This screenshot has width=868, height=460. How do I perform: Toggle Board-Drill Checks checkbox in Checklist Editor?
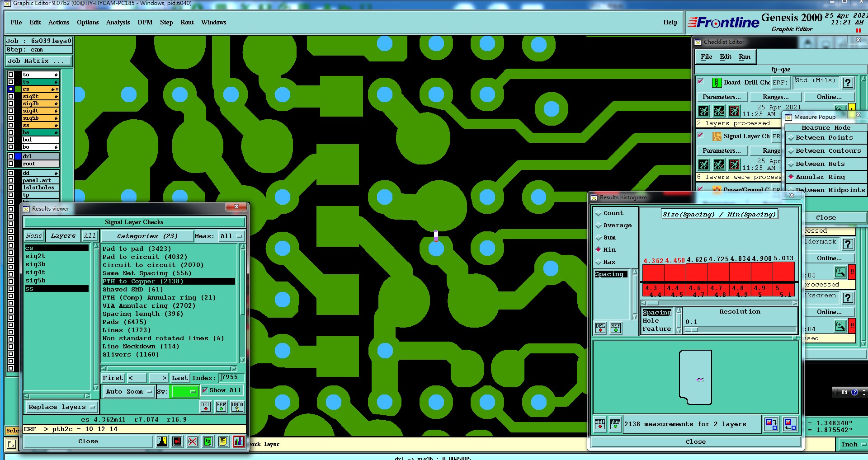(700, 81)
